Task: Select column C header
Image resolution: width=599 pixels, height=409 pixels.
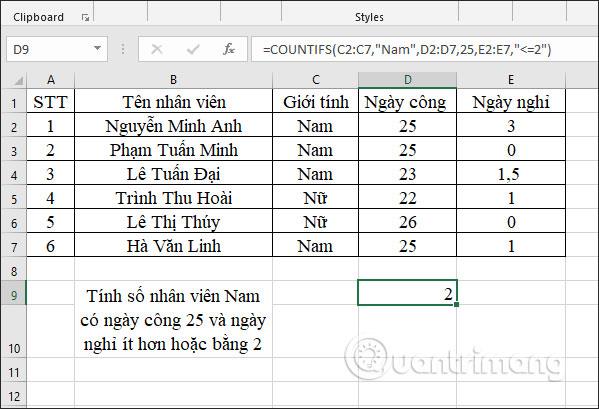Action: tap(316, 80)
